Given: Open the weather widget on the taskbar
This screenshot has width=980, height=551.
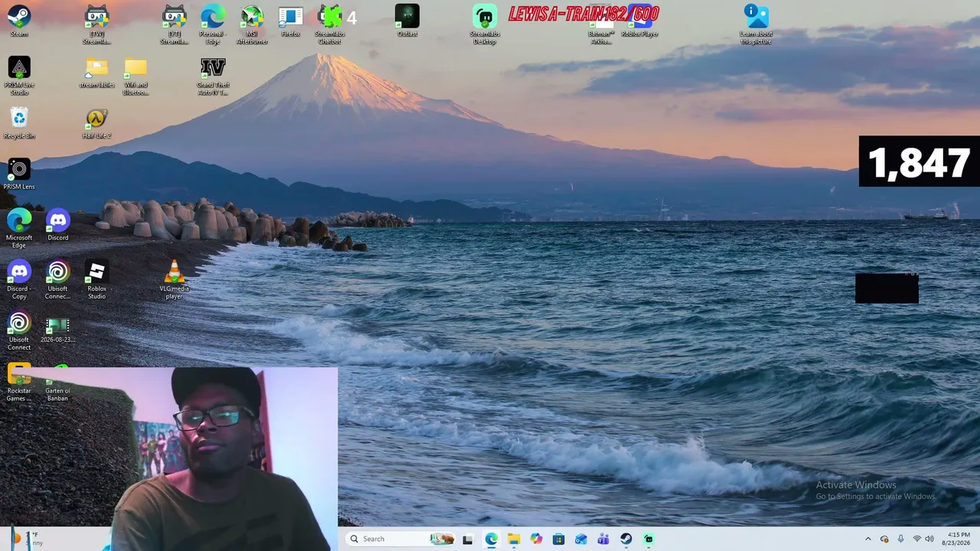Looking at the screenshot, I should point(26,539).
